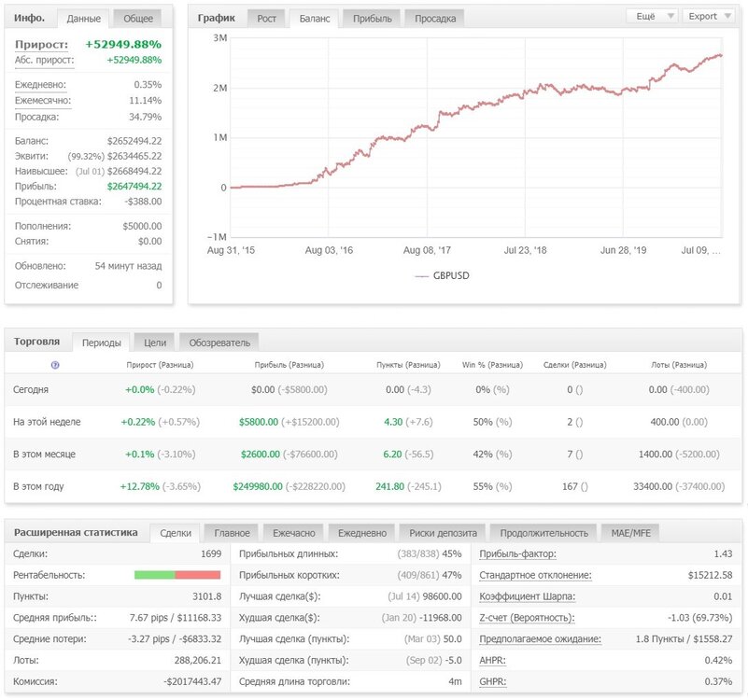The height and width of the screenshot is (700, 748).
Task: Click the $5000.00 deposits value
Action: [x=142, y=226]
